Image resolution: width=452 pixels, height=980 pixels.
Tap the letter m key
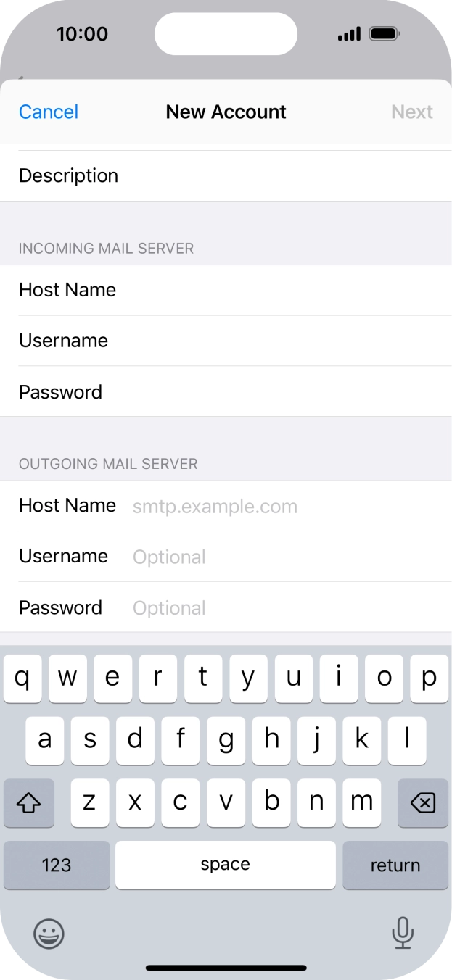coord(362,803)
